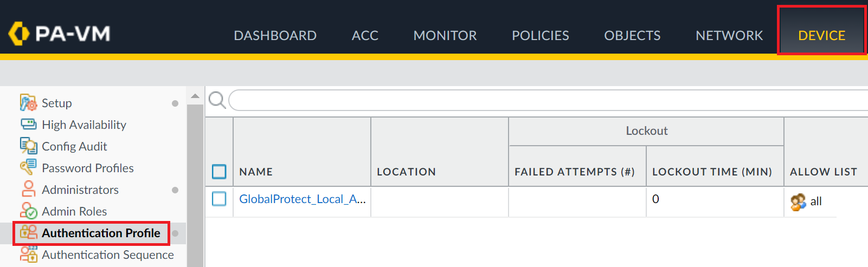Screen dimensions: 868x267
Task: Click the Administrators person icon
Action: pyautogui.click(x=28, y=189)
